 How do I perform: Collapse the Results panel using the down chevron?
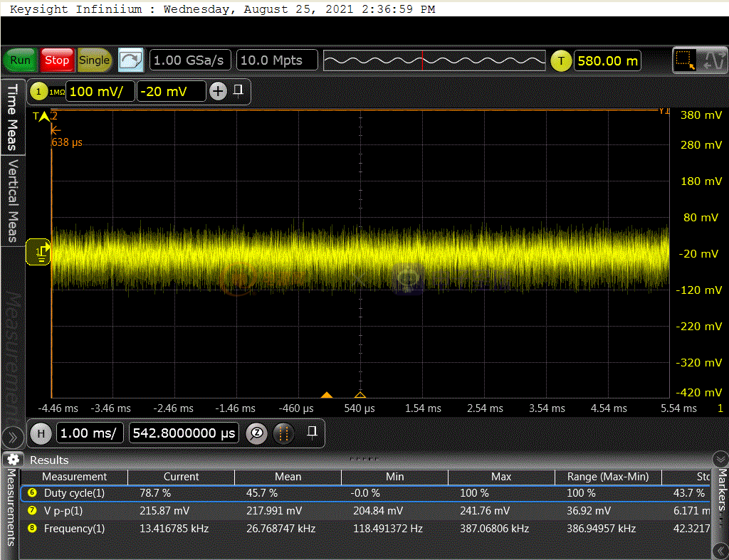coord(720,459)
